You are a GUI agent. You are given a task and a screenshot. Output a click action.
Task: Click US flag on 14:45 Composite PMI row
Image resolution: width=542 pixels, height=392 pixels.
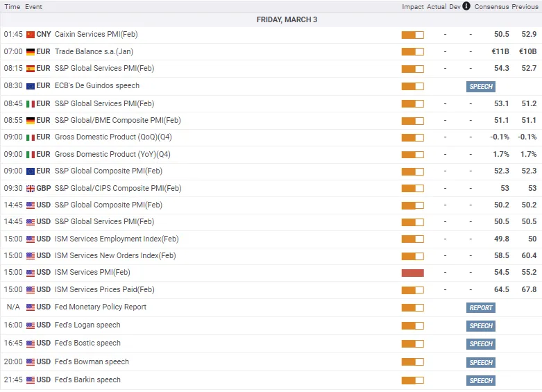point(31,205)
